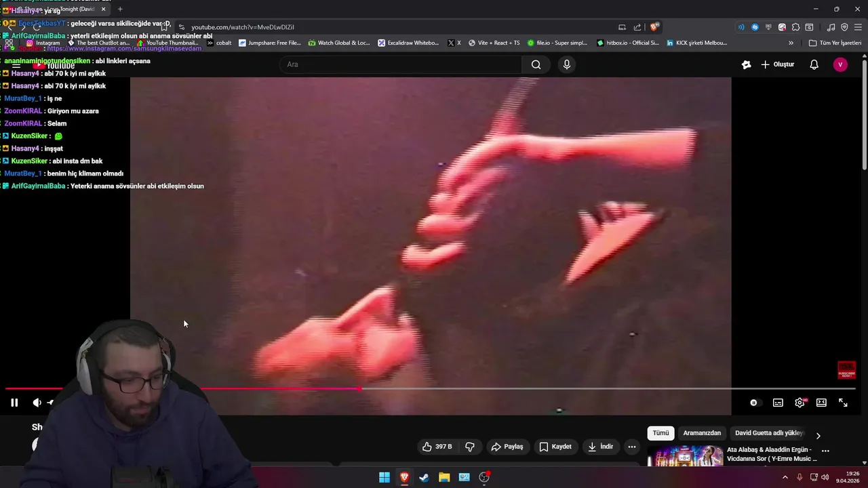Focus the YouTube Ara search field
This screenshot has width=868, height=488.
tap(400, 64)
